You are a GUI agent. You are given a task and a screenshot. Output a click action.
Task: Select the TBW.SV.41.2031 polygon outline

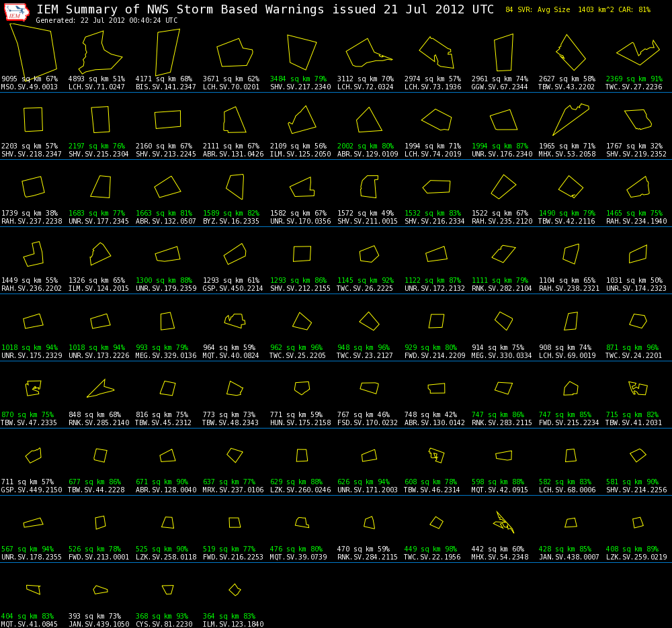[x=638, y=388]
